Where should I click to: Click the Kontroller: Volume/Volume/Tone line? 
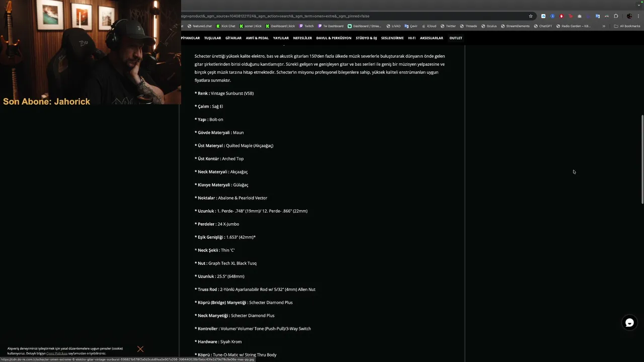coord(253,329)
